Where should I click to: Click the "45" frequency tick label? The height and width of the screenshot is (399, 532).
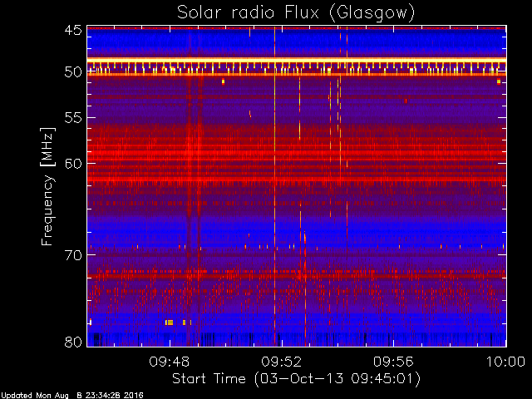point(73,30)
